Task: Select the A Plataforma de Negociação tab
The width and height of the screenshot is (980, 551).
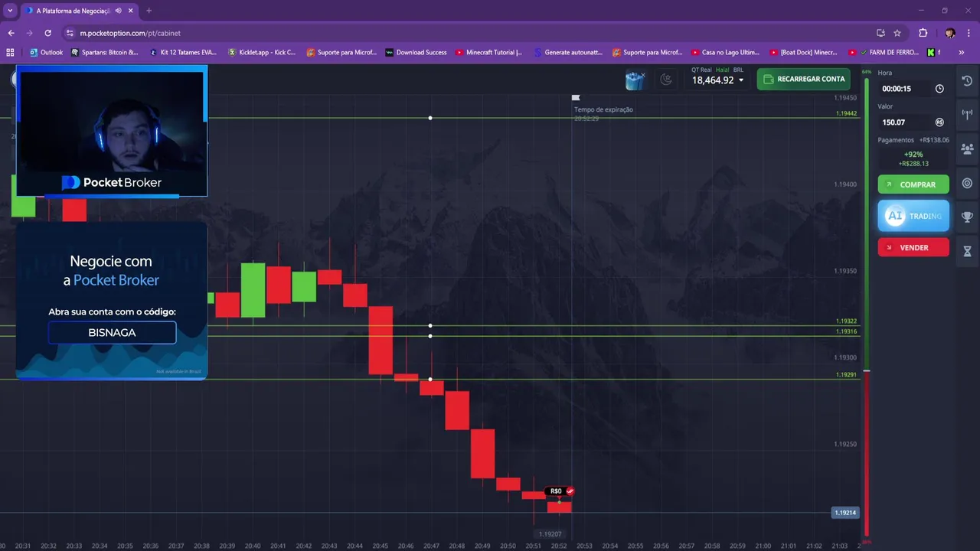Action: pos(73,11)
